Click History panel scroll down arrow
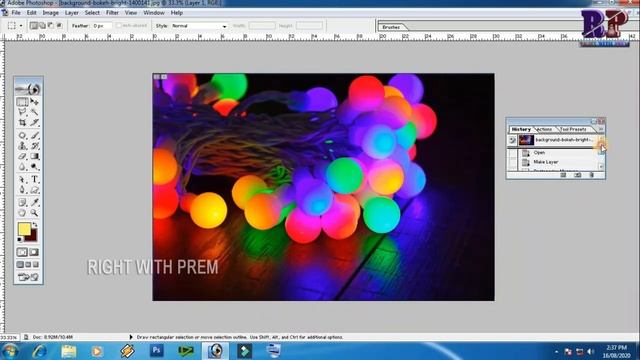The height and width of the screenshot is (360, 640). coord(601,167)
